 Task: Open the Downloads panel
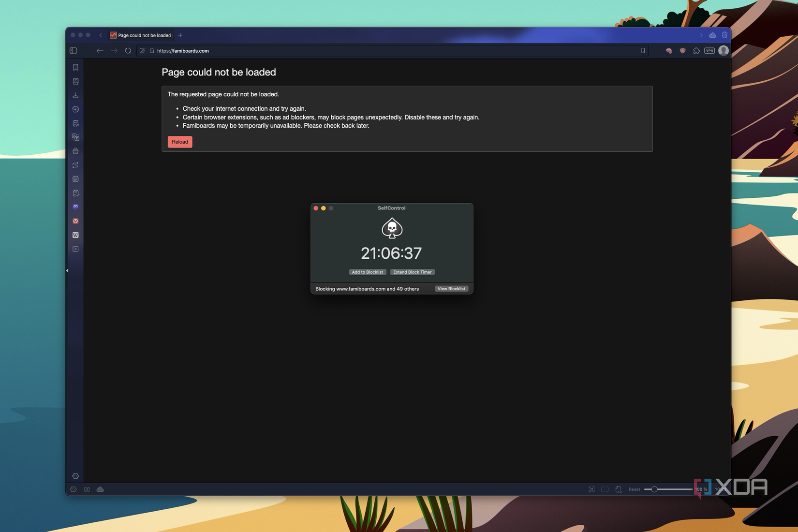(x=75, y=95)
